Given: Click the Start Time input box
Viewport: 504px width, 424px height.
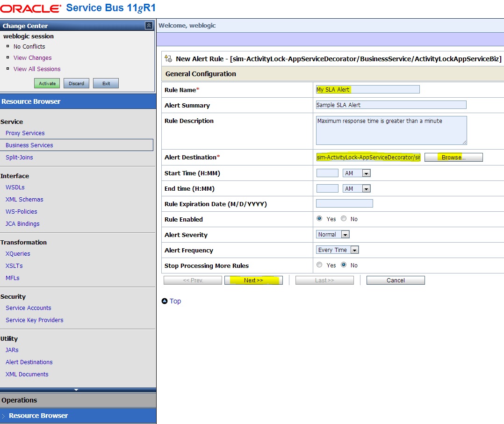Looking at the screenshot, I should click(x=327, y=173).
